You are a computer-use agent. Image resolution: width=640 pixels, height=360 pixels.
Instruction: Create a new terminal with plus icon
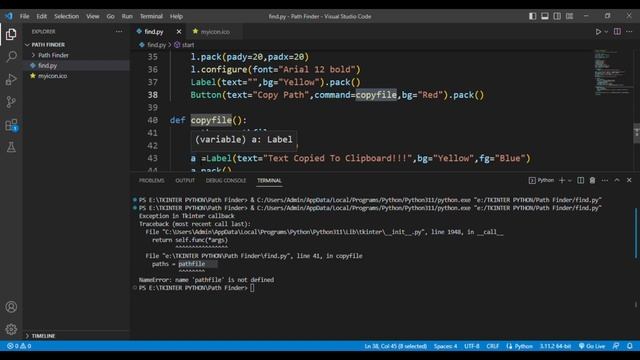(x=562, y=180)
